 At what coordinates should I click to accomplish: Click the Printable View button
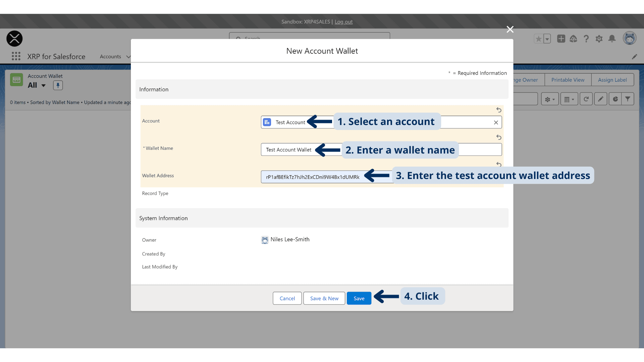(x=568, y=80)
